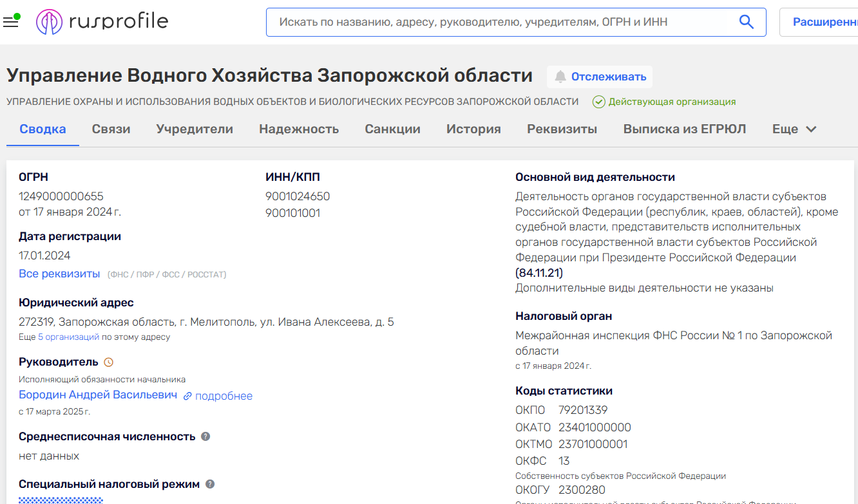Go to the Надежность tab
Viewport: 858px width, 504px height.
point(299,129)
